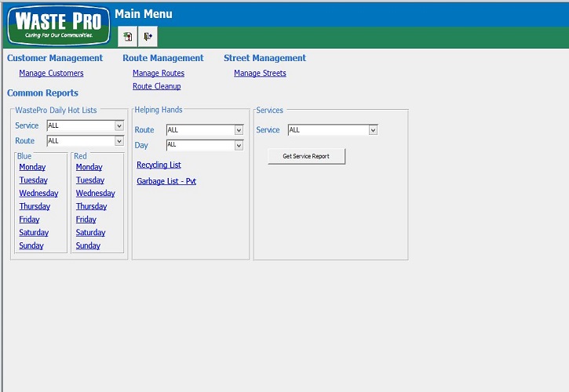Open the Helping Hands Day dropdown
This screenshot has height=392, width=569.
point(239,145)
